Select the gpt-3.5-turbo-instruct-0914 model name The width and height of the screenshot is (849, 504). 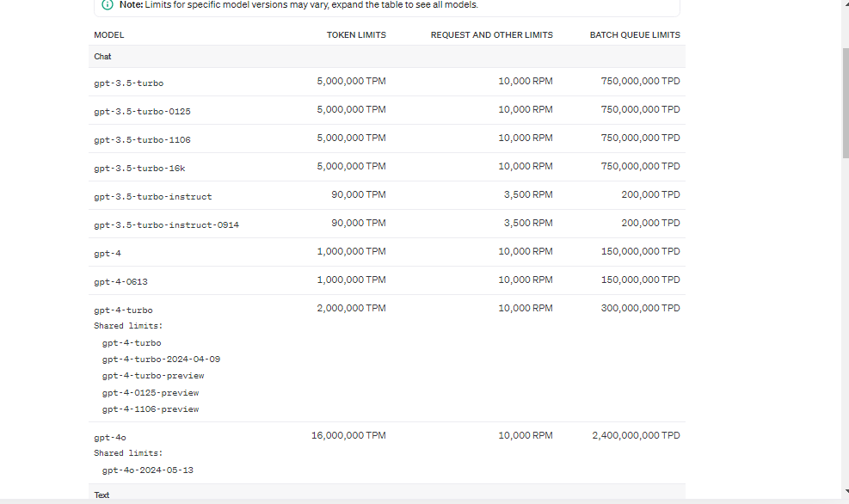tap(166, 225)
